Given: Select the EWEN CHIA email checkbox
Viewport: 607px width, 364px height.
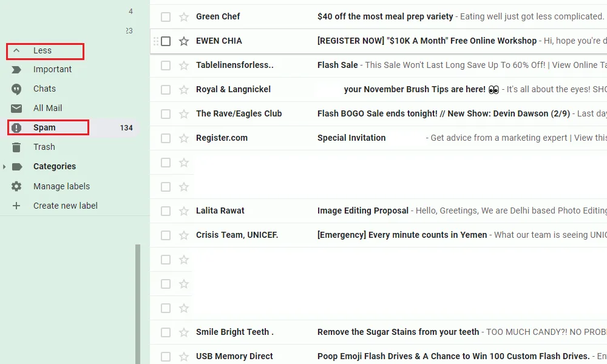Looking at the screenshot, I should pos(166,41).
